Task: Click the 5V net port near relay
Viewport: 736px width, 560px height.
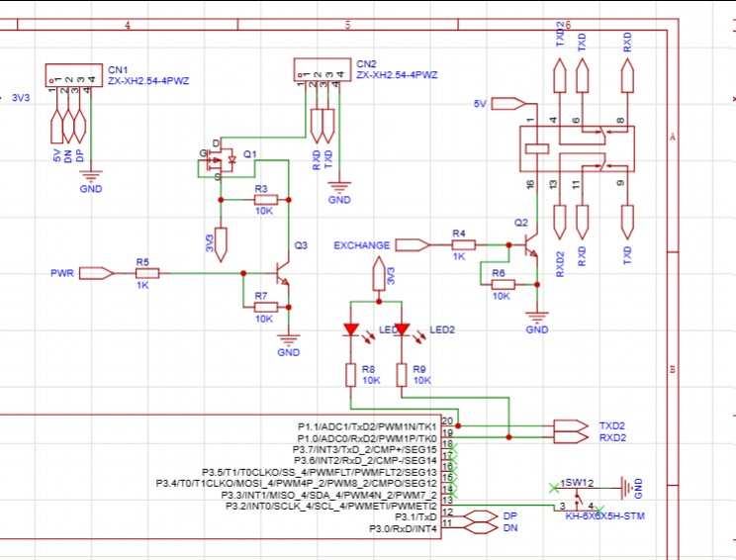Action: [509, 104]
